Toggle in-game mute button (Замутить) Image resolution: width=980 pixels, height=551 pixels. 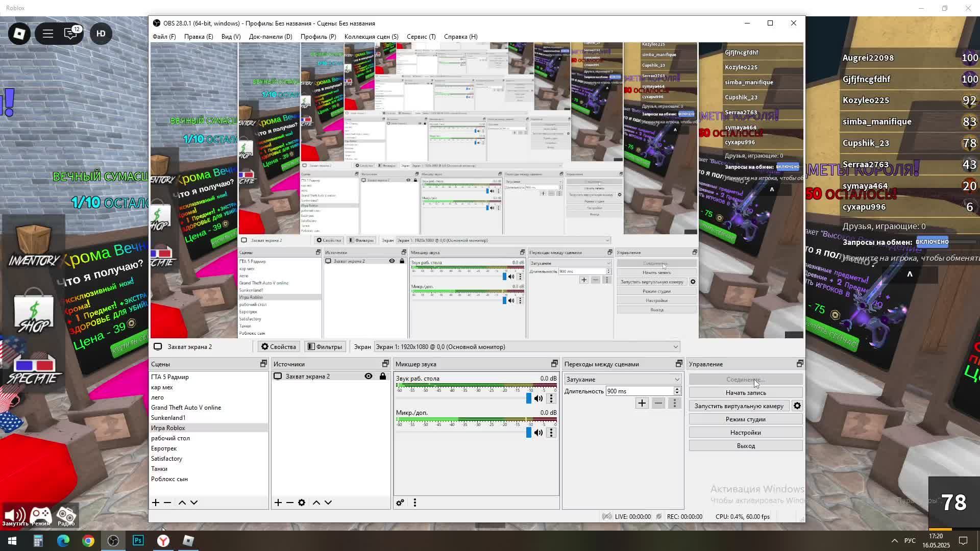click(x=15, y=516)
